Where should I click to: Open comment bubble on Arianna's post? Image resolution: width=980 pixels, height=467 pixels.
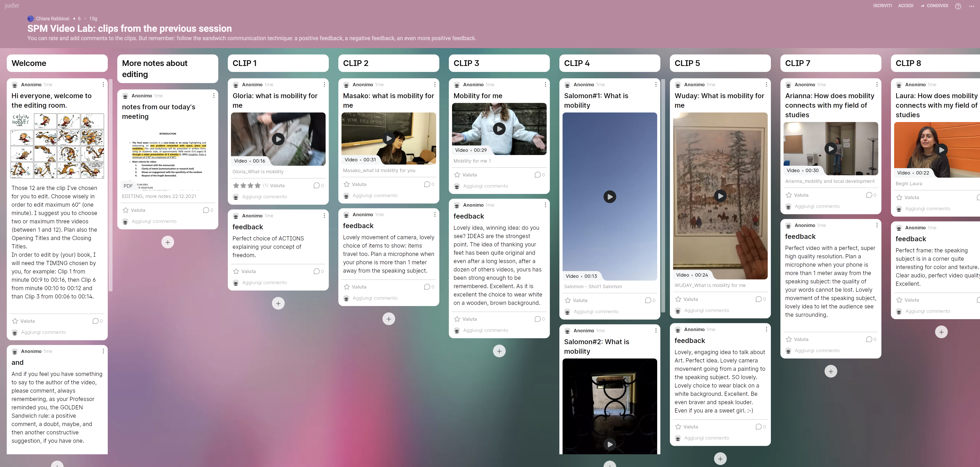point(869,195)
